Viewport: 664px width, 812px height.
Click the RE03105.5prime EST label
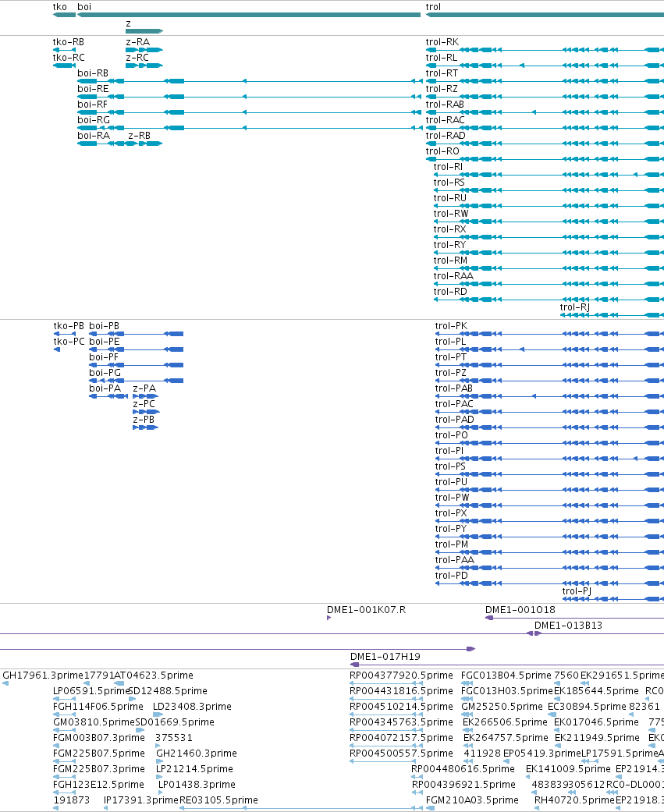[x=218, y=800]
